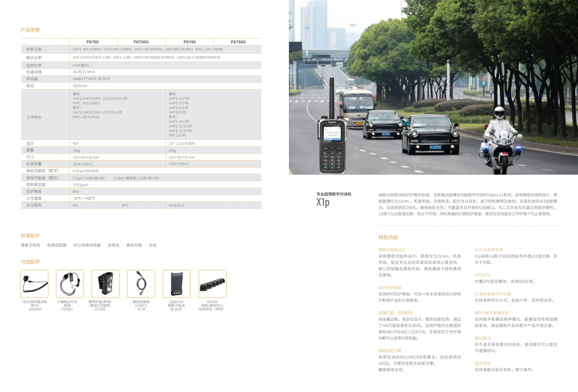
Task: Click the PD700G column header
Action: 141,42
